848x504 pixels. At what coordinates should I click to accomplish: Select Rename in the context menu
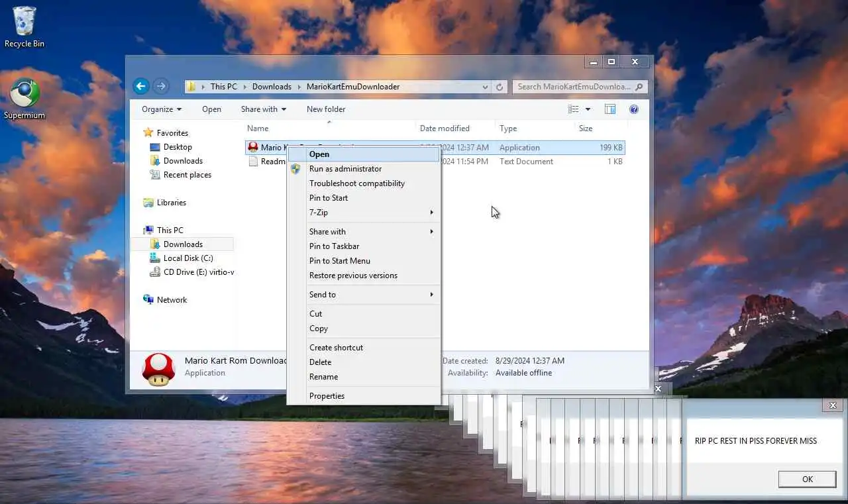click(364, 377)
